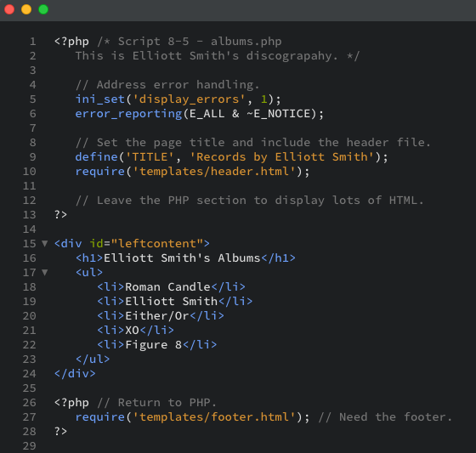Click the error_reporting function name

click(x=128, y=114)
